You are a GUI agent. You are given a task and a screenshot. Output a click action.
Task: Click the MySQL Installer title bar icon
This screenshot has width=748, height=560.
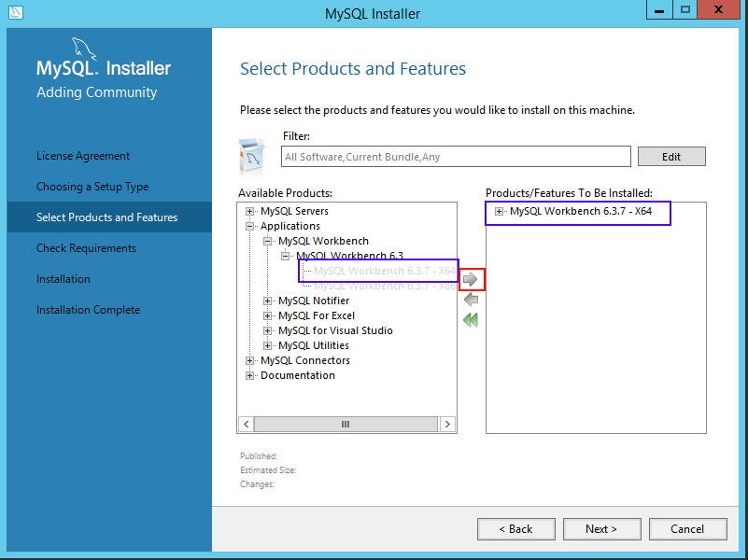click(x=15, y=12)
